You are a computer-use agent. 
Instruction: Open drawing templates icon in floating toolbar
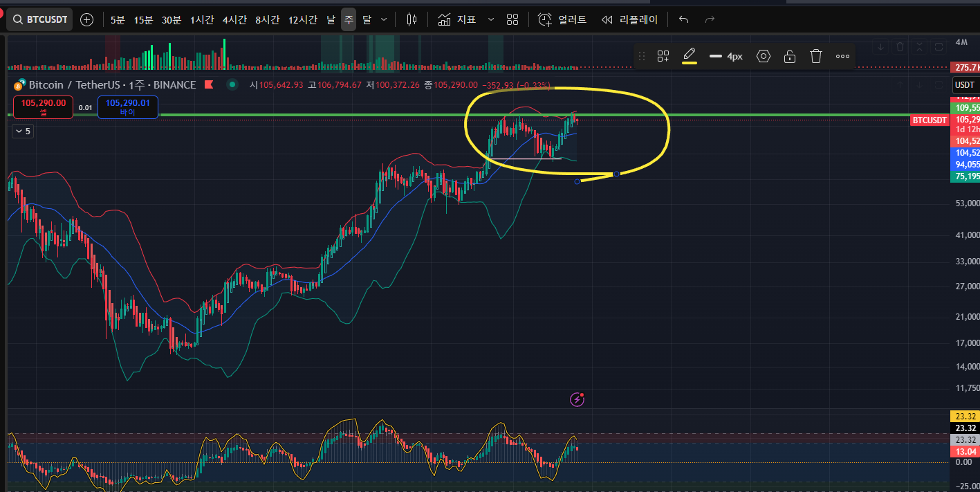click(x=663, y=56)
